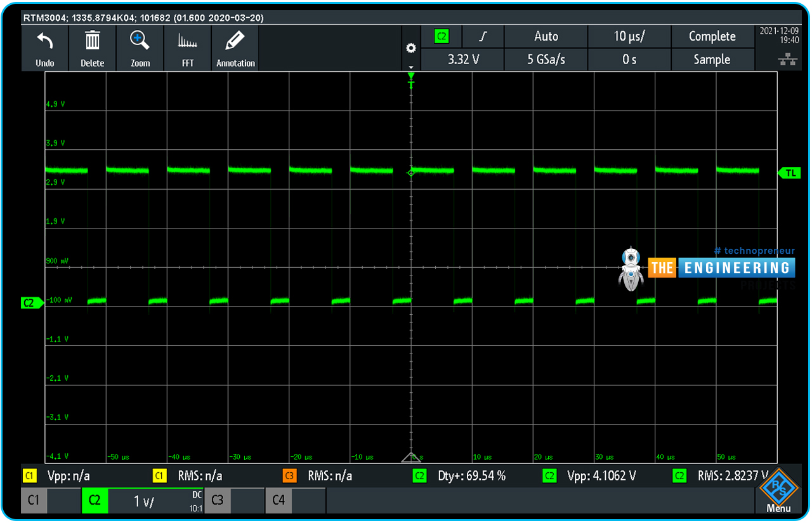
Task: Select the C2 trigger source label
Action: 442,37
